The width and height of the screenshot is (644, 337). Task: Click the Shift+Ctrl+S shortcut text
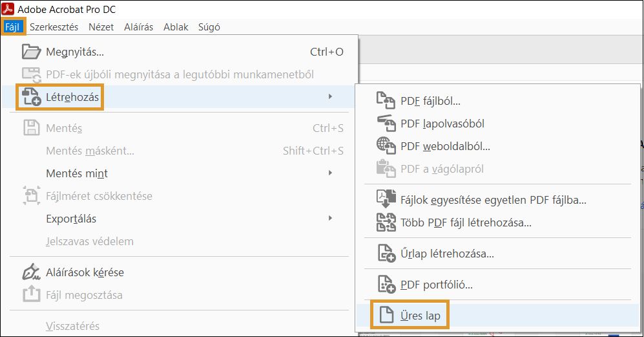coord(313,151)
